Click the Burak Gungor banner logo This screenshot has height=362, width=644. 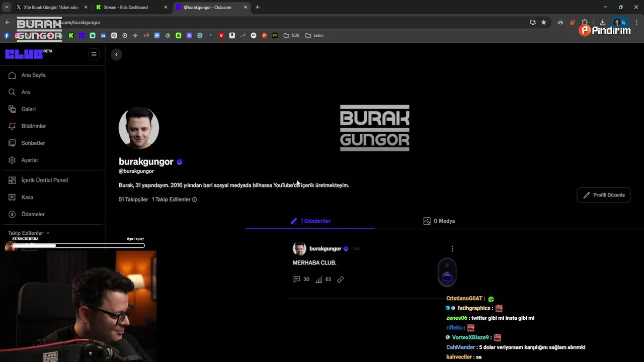coord(375,128)
